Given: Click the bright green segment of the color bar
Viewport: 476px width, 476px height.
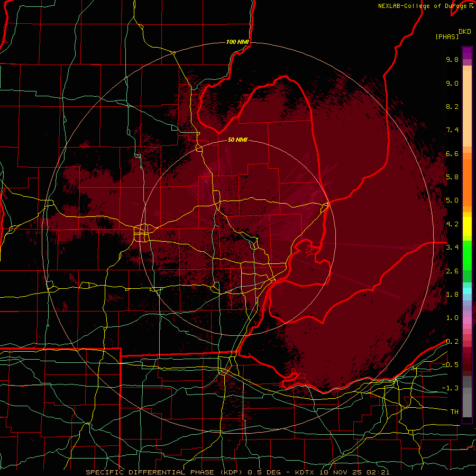Looking at the screenshot, I should click(x=467, y=255).
